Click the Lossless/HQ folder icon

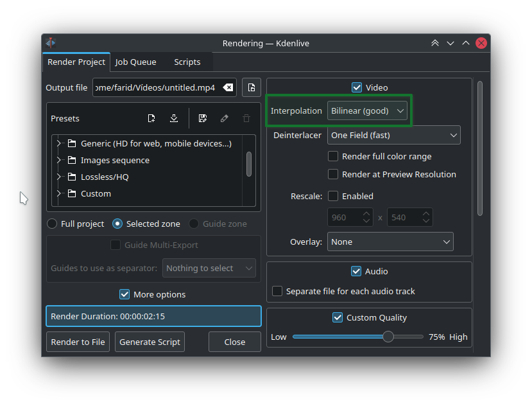click(x=72, y=177)
